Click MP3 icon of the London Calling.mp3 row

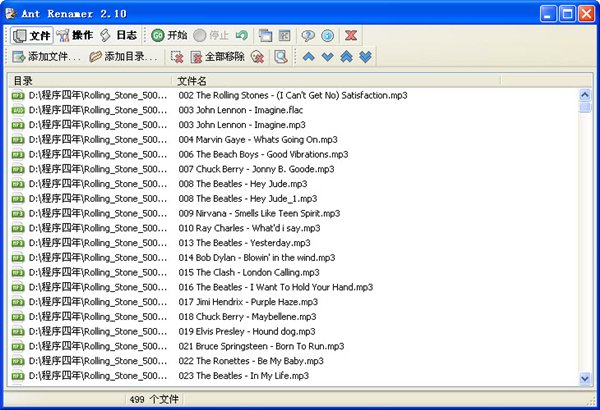click(x=18, y=273)
